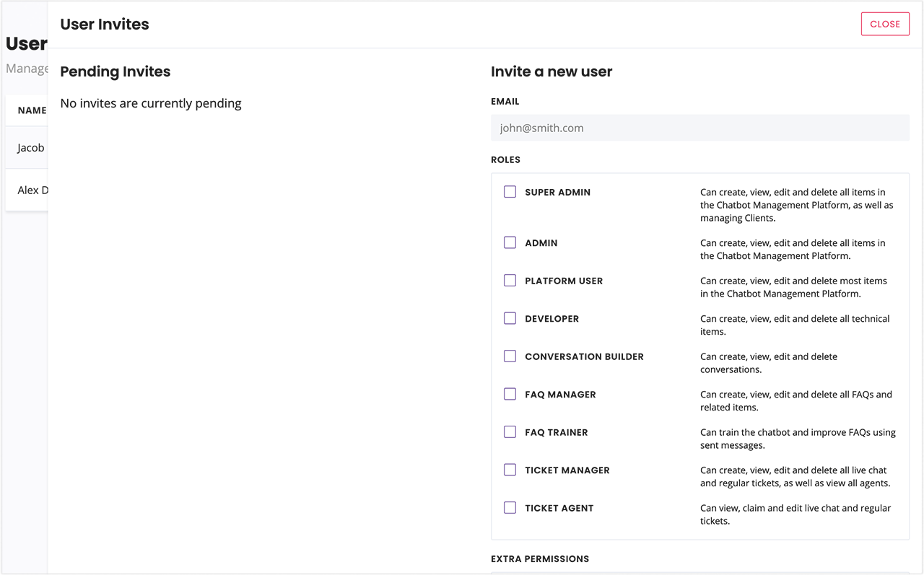This screenshot has height=575, width=924.
Task: Close the User Invites dialog
Action: coord(885,24)
